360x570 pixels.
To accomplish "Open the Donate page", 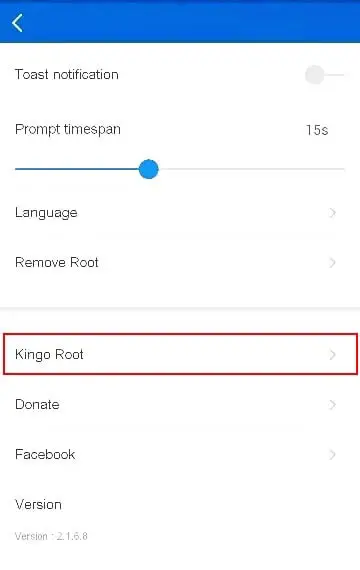I will tap(180, 405).
